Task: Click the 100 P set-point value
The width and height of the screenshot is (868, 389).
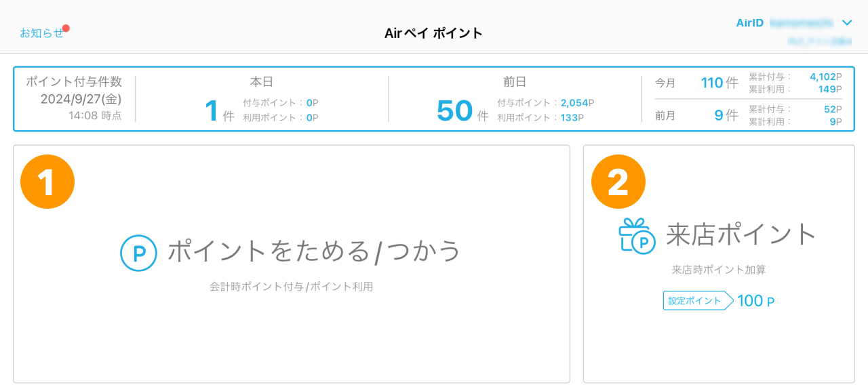Action: 755,301
